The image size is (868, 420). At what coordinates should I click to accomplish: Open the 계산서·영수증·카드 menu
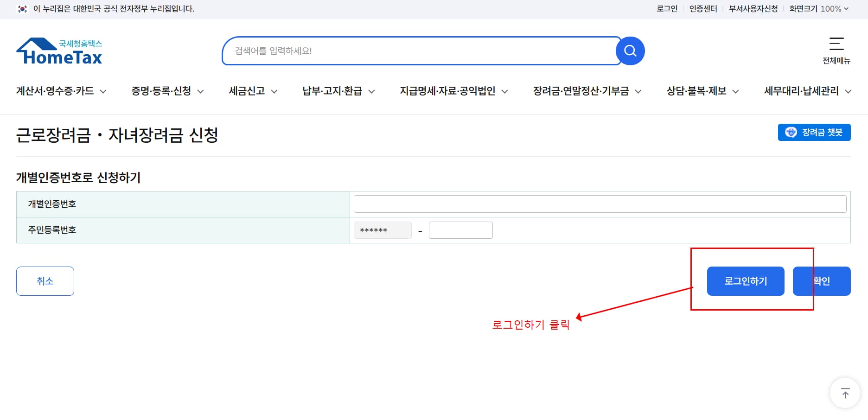click(56, 91)
